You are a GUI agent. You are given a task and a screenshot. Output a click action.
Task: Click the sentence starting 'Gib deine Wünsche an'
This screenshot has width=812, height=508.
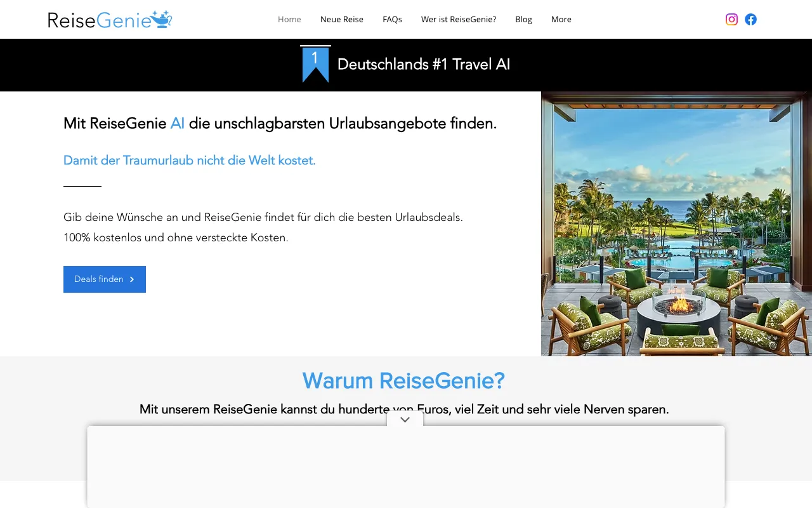point(263,217)
